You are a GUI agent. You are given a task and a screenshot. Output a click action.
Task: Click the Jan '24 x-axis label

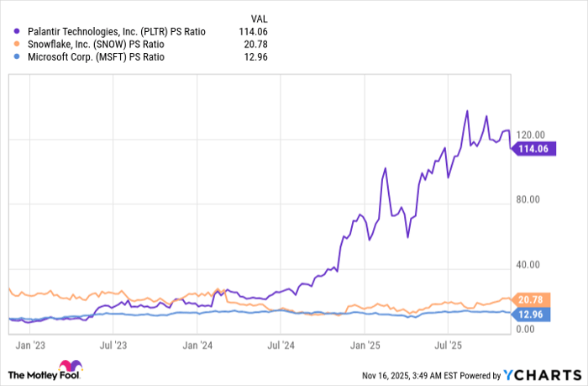(x=197, y=346)
